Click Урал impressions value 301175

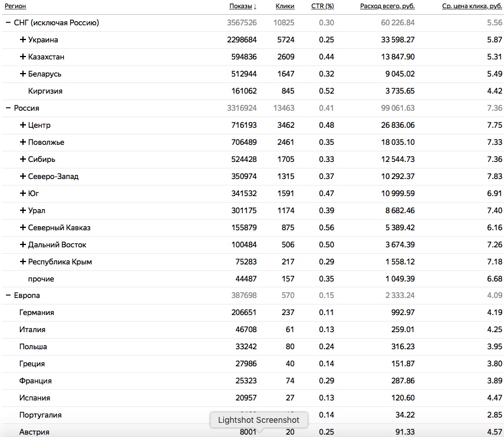tap(244, 210)
